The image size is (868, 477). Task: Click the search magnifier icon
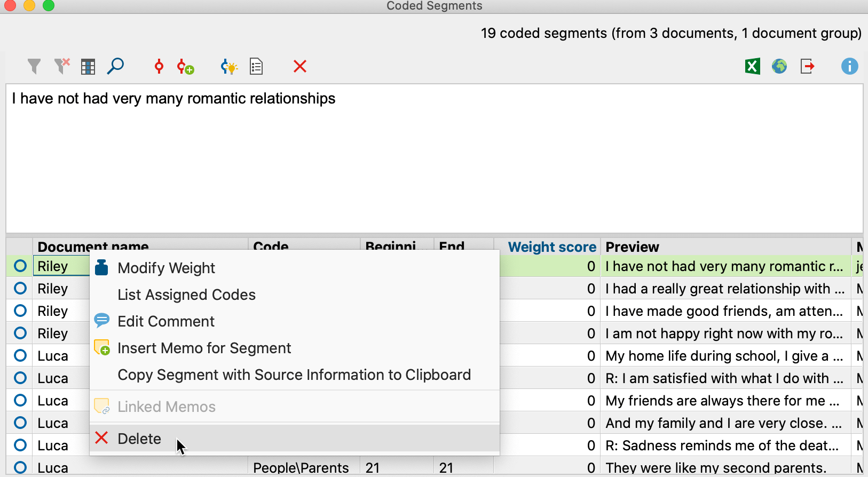coord(115,66)
